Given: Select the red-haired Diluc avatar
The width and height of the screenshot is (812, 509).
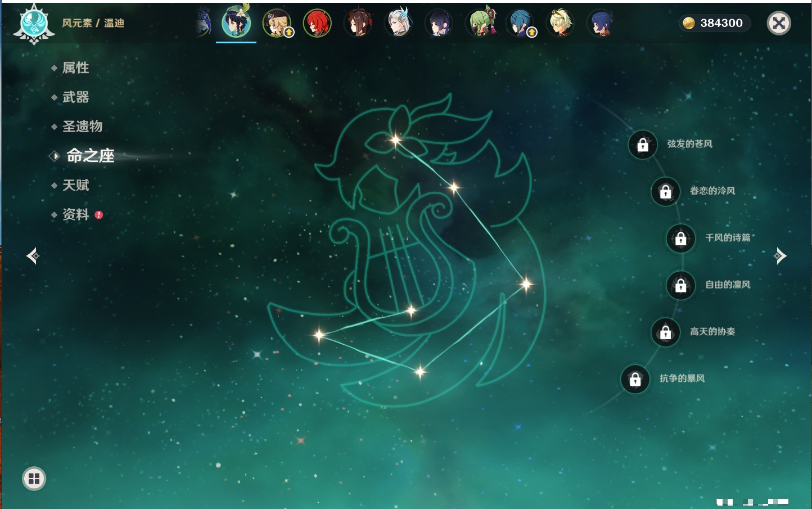Looking at the screenshot, I should click(317, 23).
